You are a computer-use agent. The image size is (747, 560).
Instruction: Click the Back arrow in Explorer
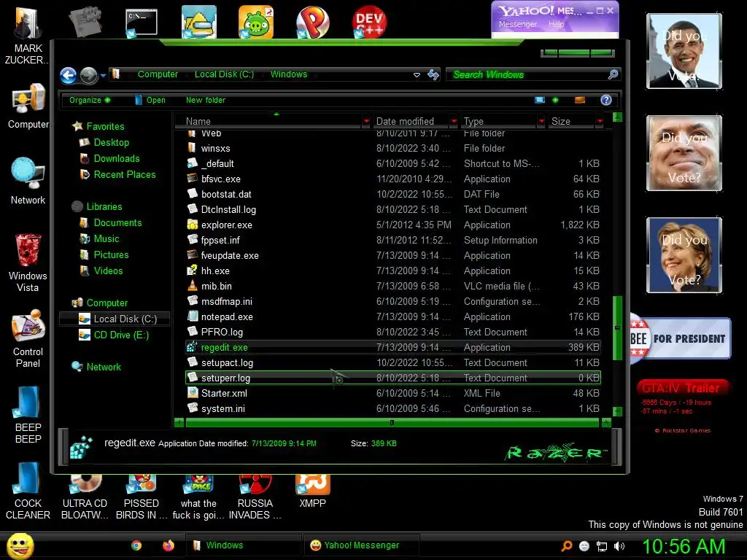pos(68,75)
